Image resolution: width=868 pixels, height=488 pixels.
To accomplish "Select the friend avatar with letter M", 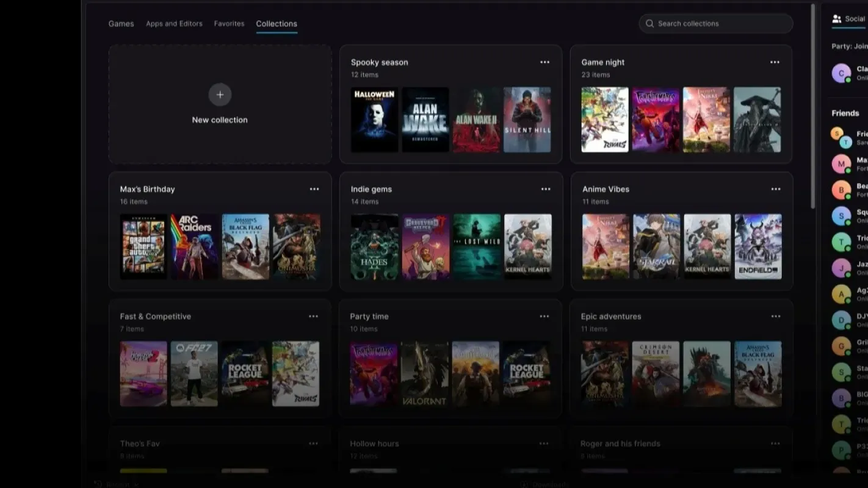I will tap(841, 164).
